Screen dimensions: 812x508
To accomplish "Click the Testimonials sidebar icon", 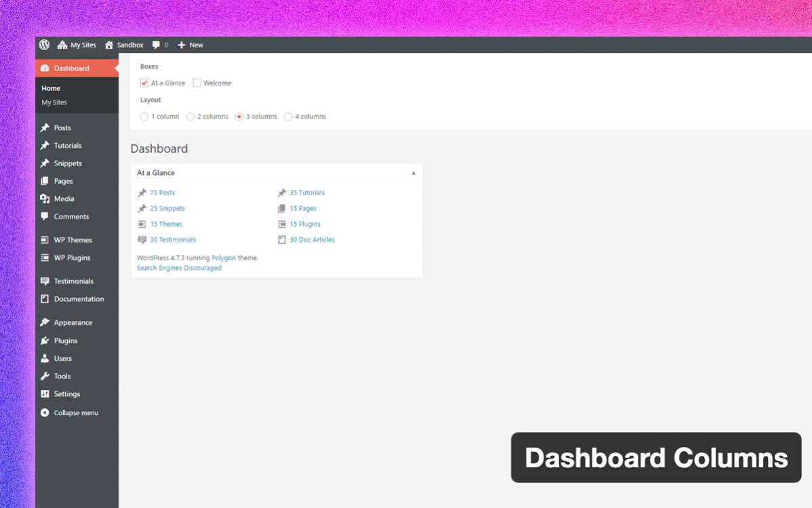I will coord(45,281).
